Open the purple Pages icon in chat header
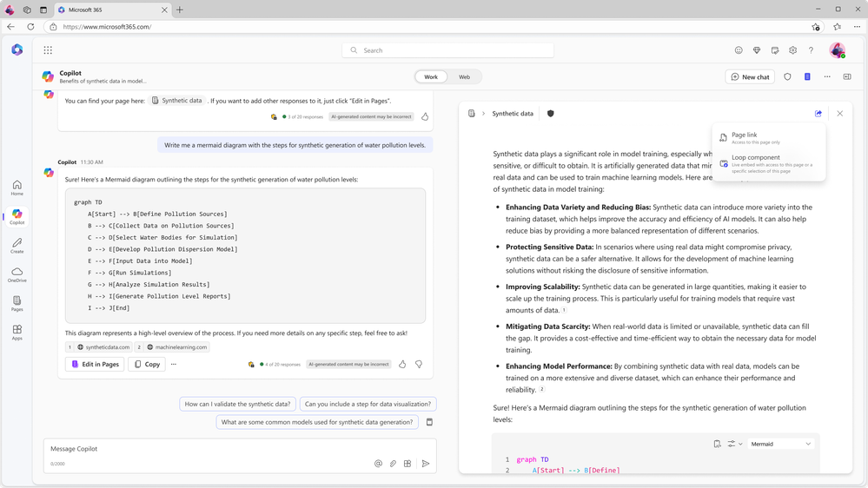The height and width of the screenshot is (488, 868). pyautogui.click(x=807, y=77)
